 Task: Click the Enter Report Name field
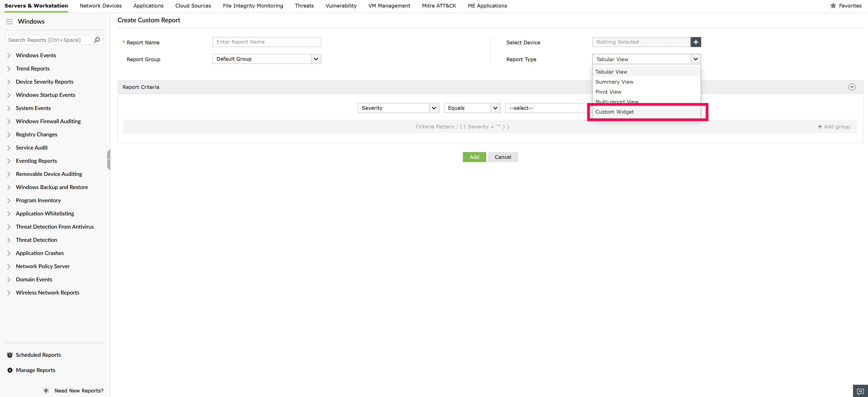[266, 42]
